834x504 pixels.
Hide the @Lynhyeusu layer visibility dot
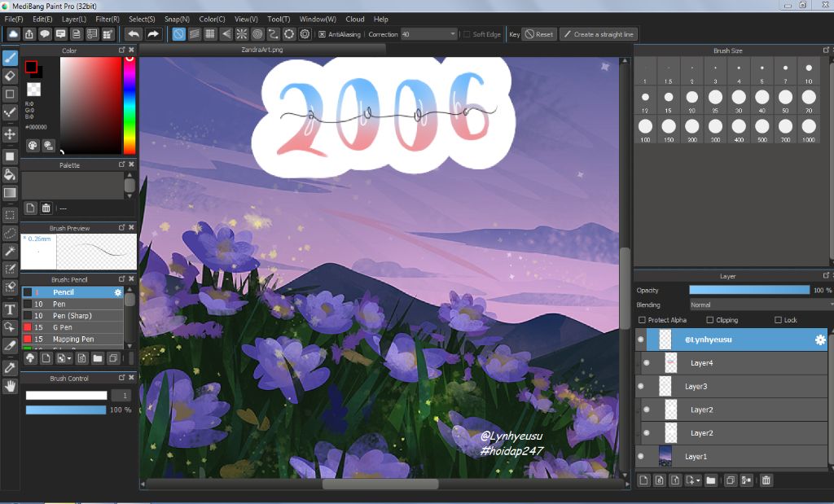coord(640,340)
